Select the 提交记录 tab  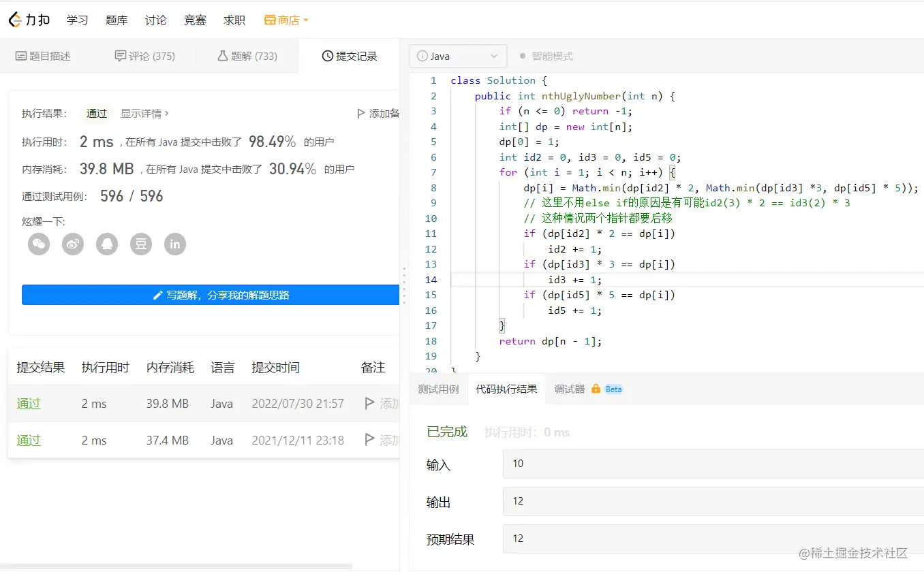point(349,56)
